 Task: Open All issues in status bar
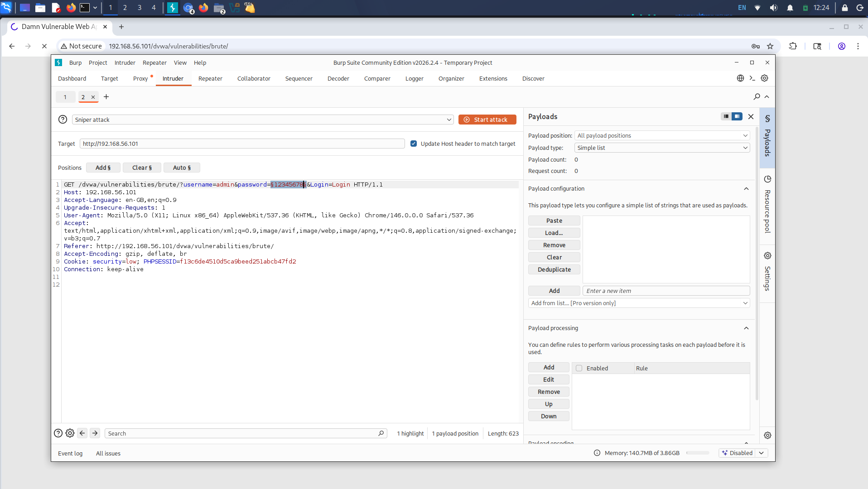coord(108,453)
